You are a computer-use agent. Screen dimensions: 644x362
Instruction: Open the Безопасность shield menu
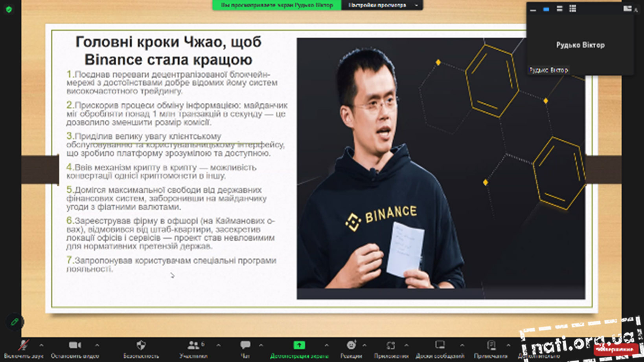pyautogui.click(x=141, y=349)
